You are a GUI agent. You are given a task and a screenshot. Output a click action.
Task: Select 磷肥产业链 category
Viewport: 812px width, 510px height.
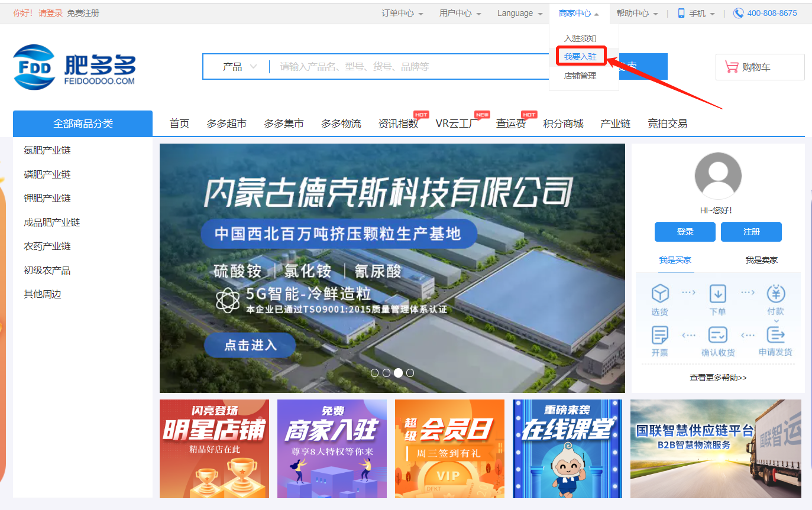tap(47, 174)
